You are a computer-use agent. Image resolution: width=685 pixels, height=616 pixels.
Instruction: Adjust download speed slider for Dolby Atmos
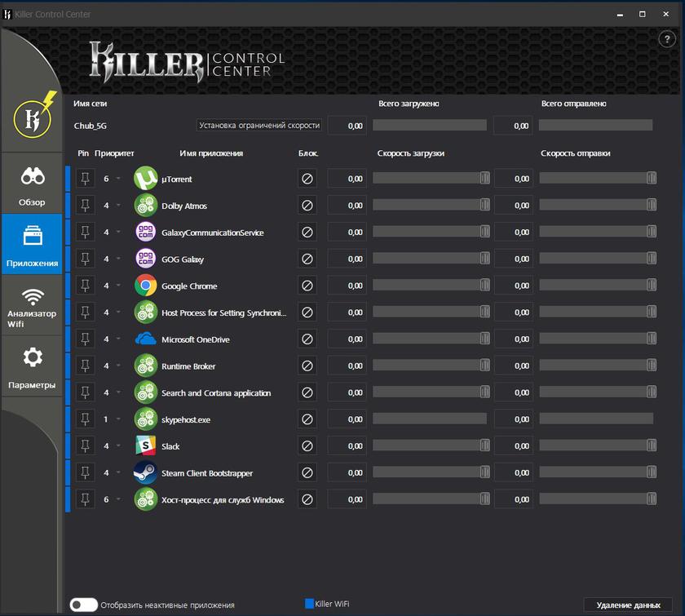484,206
